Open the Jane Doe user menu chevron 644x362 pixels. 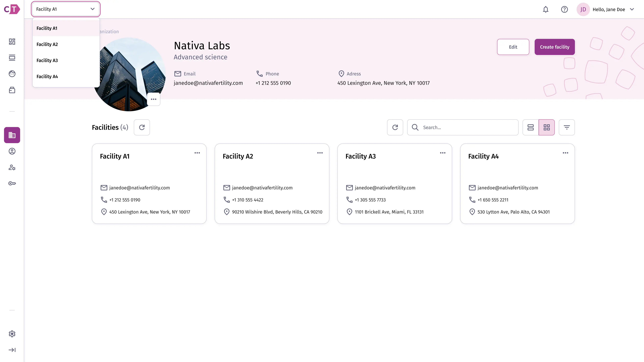(632, 10)
